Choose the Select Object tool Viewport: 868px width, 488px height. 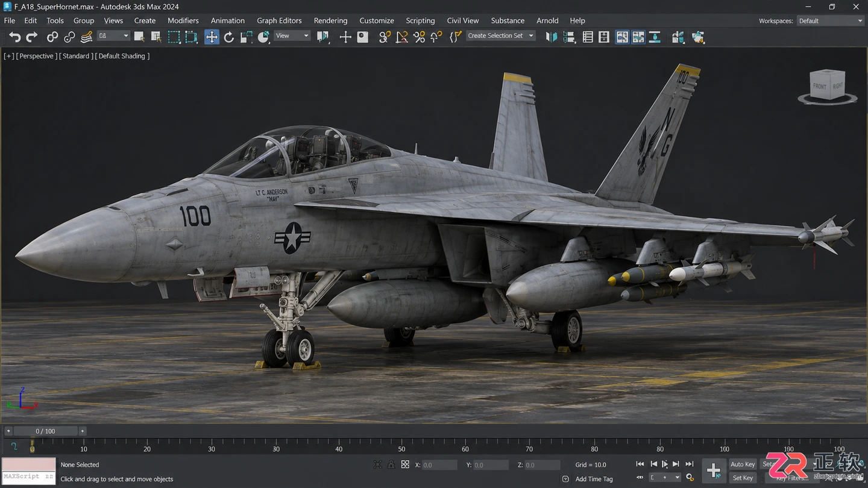click(x=139, y=37)
